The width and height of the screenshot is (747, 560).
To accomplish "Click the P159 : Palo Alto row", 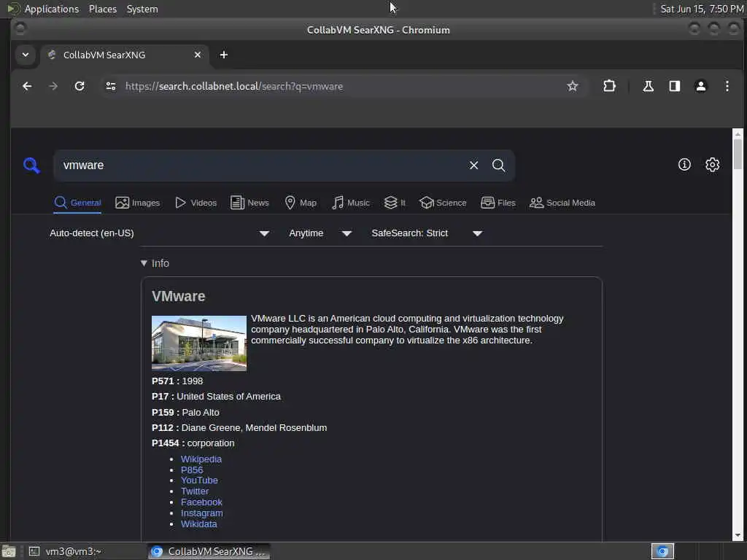I will [x=185, y=413].
